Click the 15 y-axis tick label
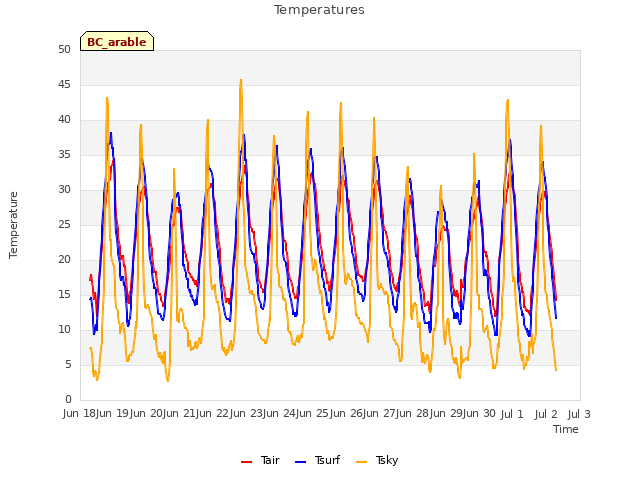This screenshot has height=480, width=640. pos(64,294)
